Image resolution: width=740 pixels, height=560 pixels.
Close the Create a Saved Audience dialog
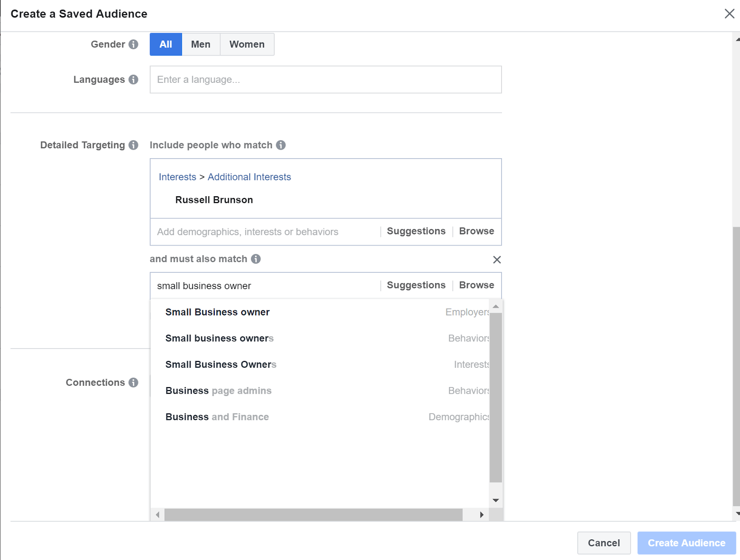coord(729,13)
